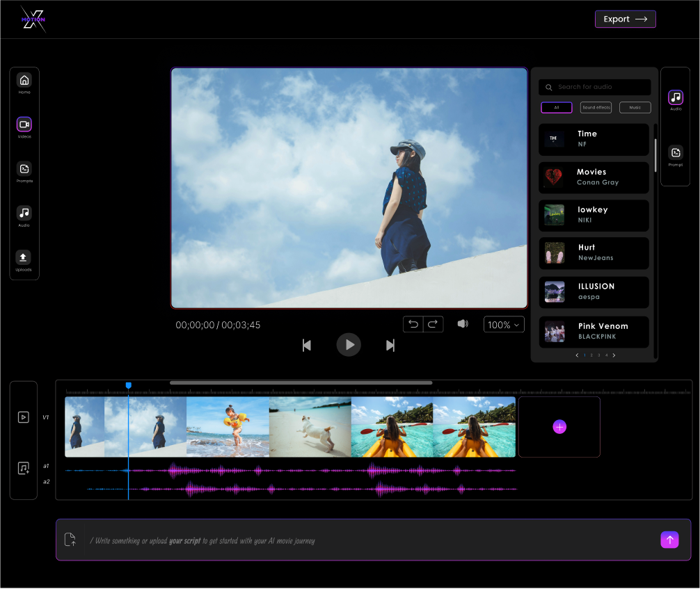Viewport: 700px width, 589px height.
Task: Click the upload script file icon
Action: (x=70, y=540)
